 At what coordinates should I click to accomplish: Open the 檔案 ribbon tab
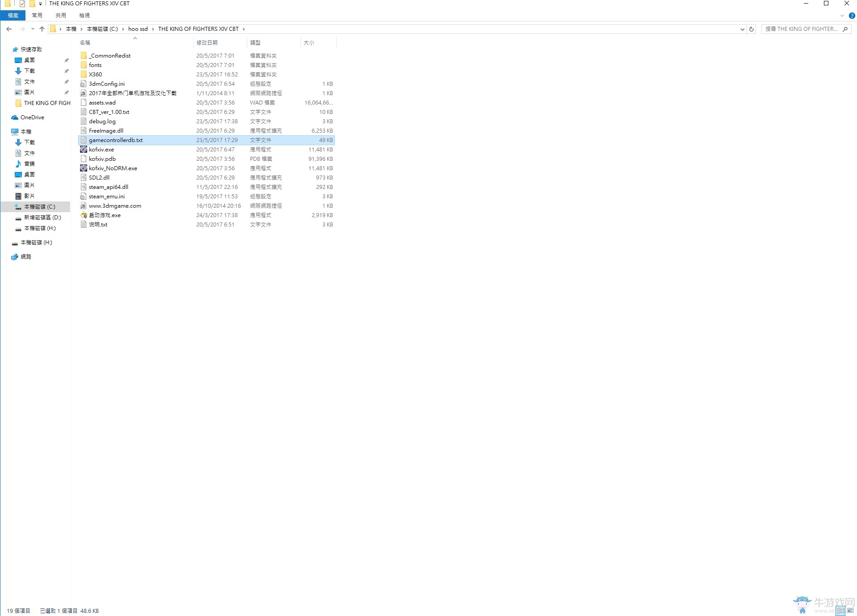[x=13, y=16]
